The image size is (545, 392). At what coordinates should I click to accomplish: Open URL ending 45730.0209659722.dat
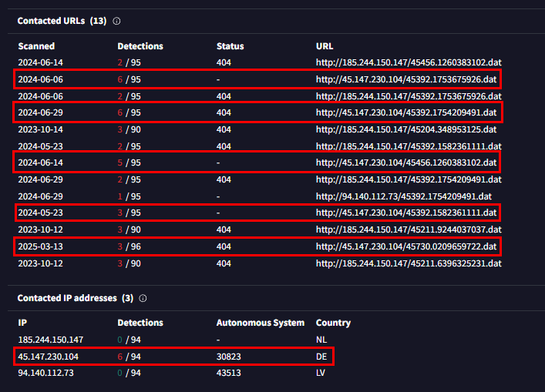tap(405, 246)
